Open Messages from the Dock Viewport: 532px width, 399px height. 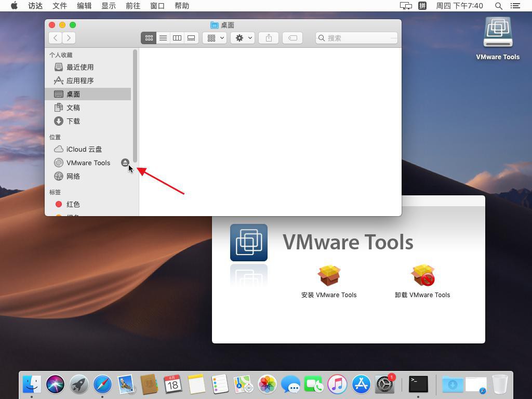290,384
